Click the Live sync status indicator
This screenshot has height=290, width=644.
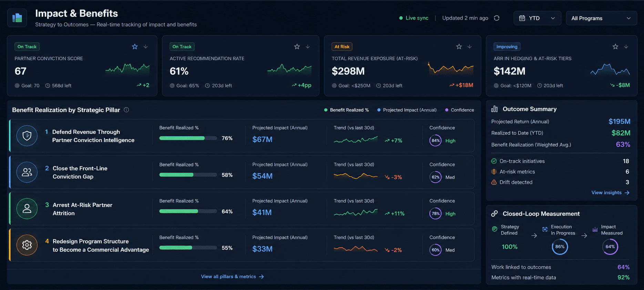413,18
